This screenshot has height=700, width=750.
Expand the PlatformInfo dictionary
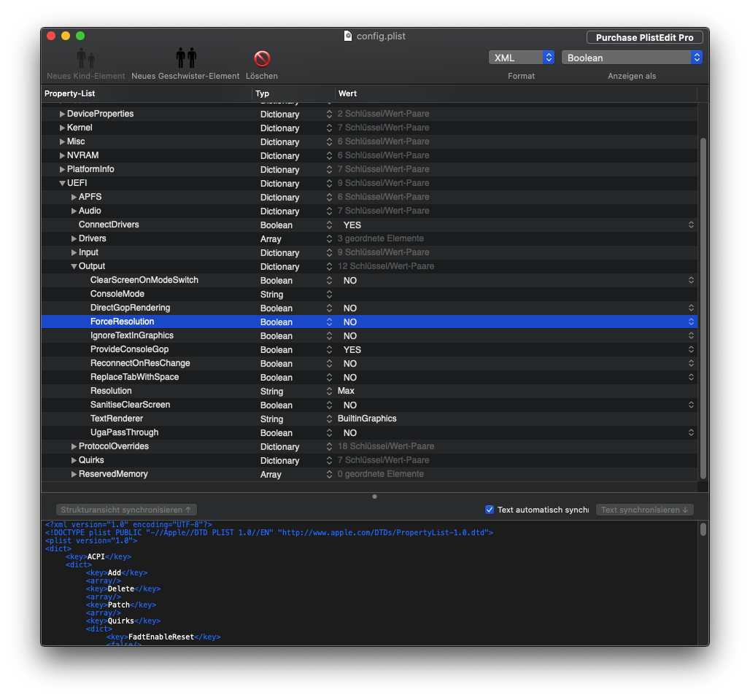[62, 169]
